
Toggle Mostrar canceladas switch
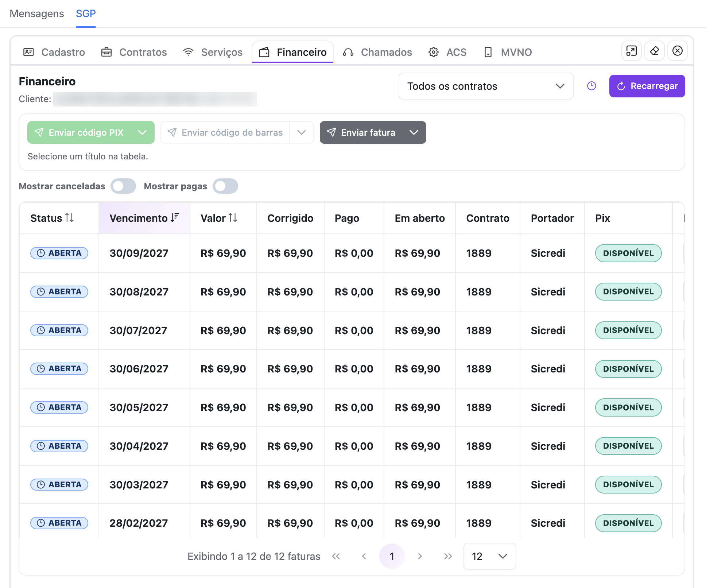coord(123,186)
